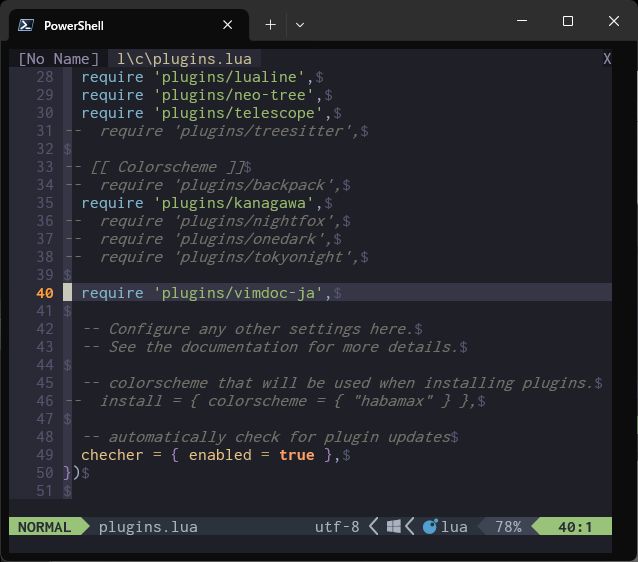Viewport: 638px width, 562px height.
Task: Click the PowerShell icon in the tab
Action: coord(27,25)
